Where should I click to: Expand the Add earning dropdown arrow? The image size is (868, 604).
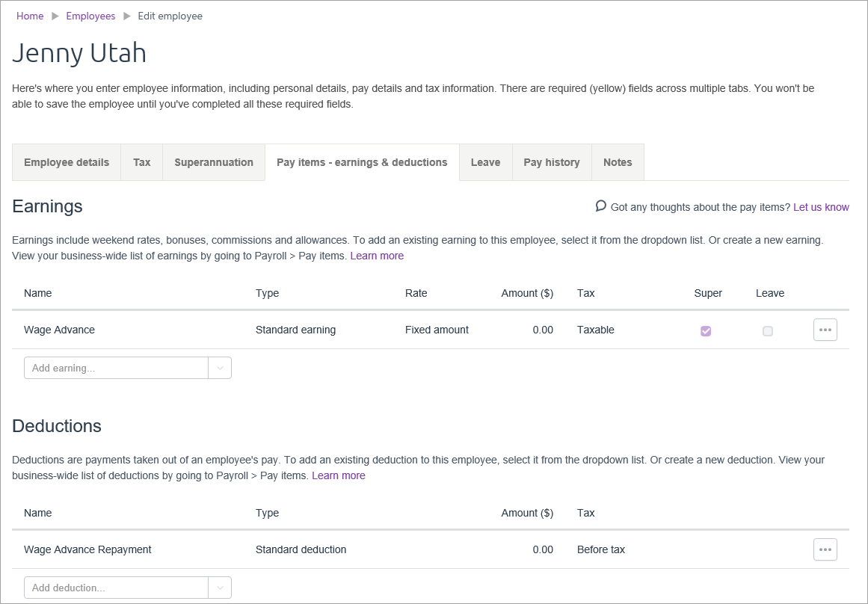click(x=220, y=368)
